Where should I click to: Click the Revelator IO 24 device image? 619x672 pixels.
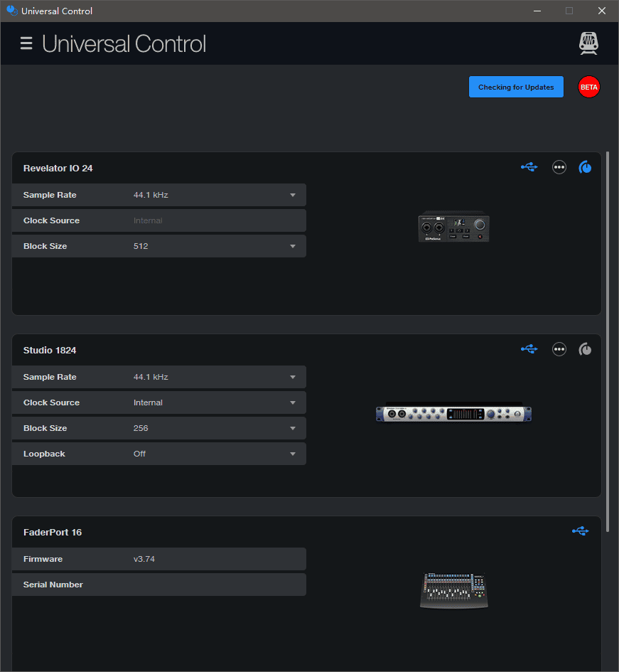(453, 226)
